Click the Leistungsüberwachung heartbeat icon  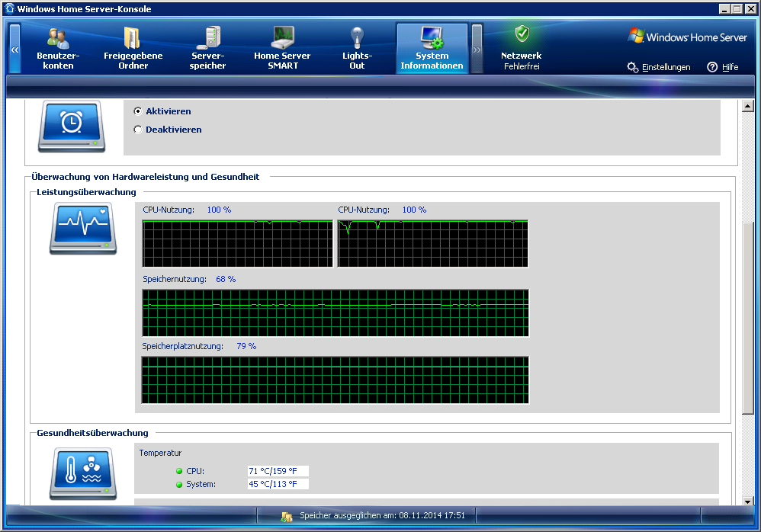pos(83,229)
